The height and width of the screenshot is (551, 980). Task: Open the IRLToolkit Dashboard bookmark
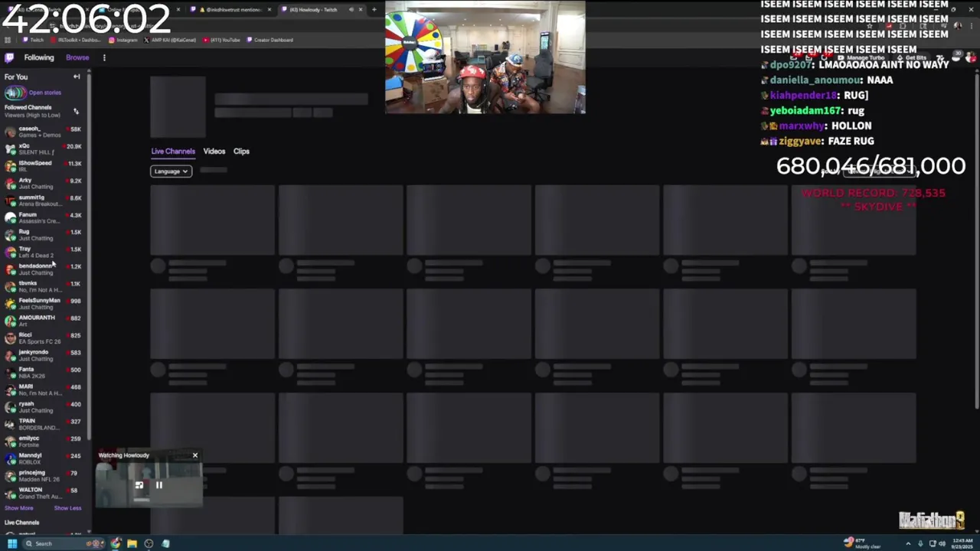click(77, 40)
